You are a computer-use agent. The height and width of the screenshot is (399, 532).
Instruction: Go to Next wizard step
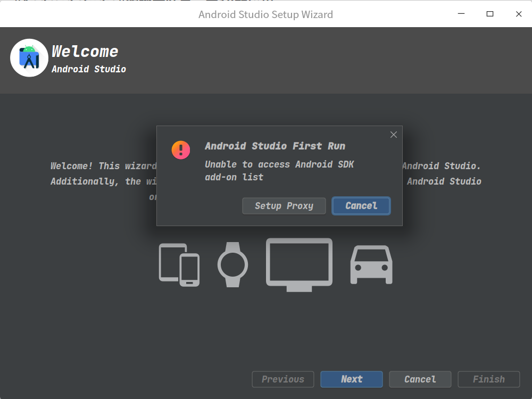coord(352,379)
